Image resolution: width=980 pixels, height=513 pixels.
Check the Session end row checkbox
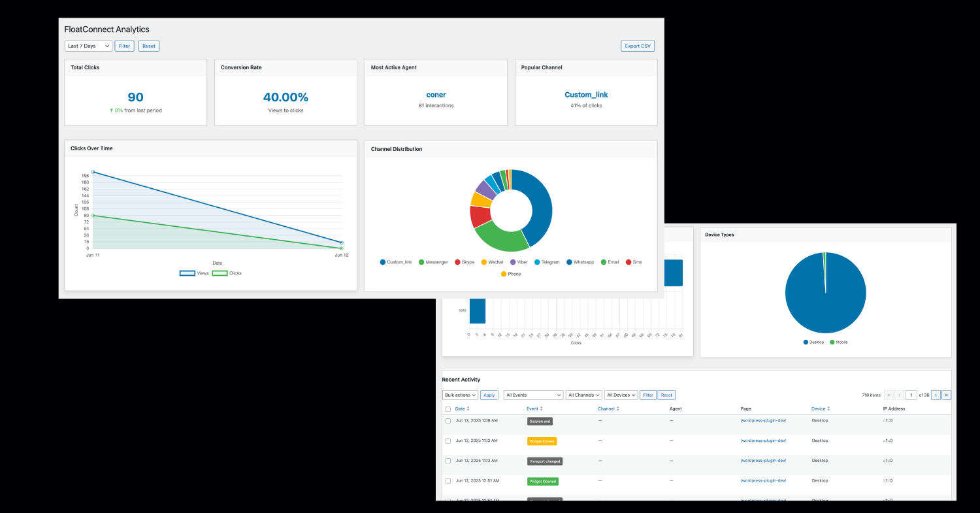pyautogui.click(x=448, y=421)
